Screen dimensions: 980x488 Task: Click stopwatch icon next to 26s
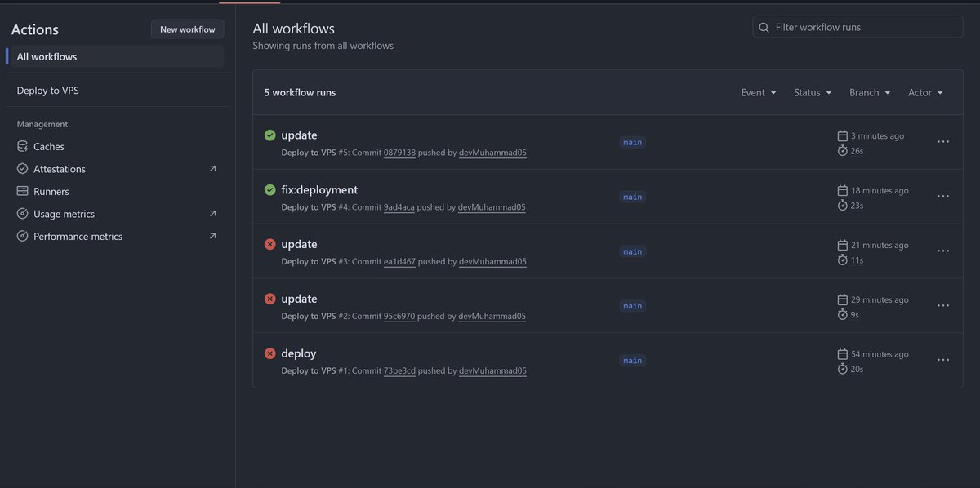(x=843, y=151)
